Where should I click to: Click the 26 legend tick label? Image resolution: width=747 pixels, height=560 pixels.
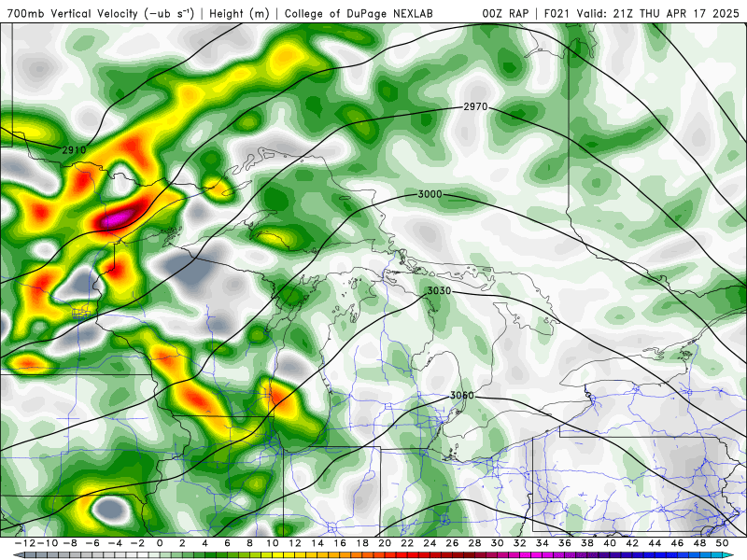[452, 543]
